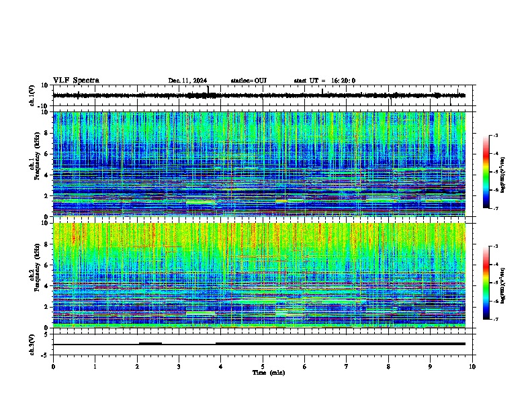Click the ch.2 color scale bar
Image resolution: width=532 pixels, height=411 pixels.
pyautogui.click(x=486, y=283)
